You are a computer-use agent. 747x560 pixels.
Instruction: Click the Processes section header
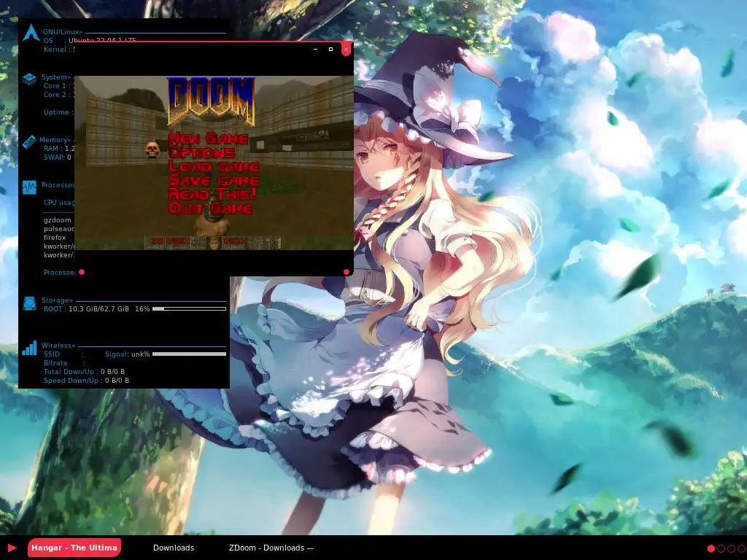point(58,184)
